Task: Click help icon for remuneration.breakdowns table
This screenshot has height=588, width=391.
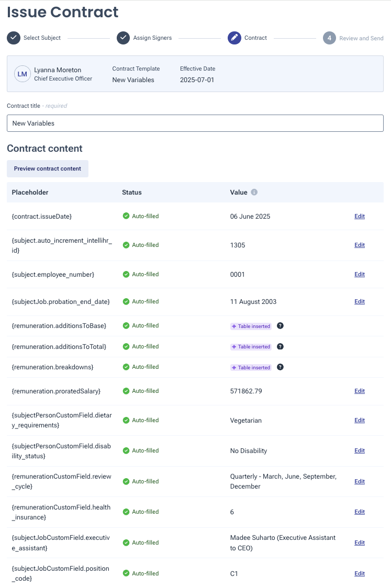Action: (x=280, y=367)
